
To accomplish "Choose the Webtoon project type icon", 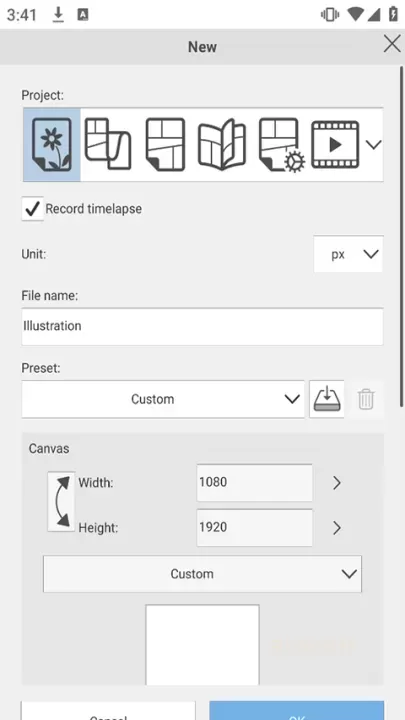I will coord(108,144).
